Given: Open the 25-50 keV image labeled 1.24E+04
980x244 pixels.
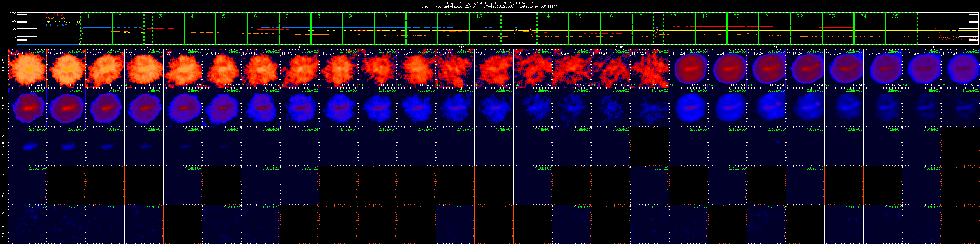Looking at the screenshot, I should 183,185.
